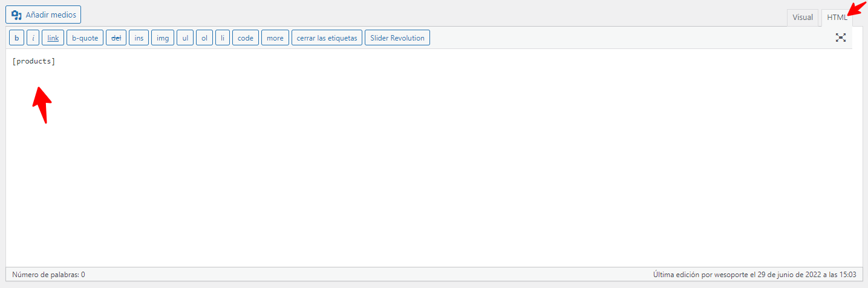Add an unordered list with ul
868x288 pixels.
click(185, 38)
